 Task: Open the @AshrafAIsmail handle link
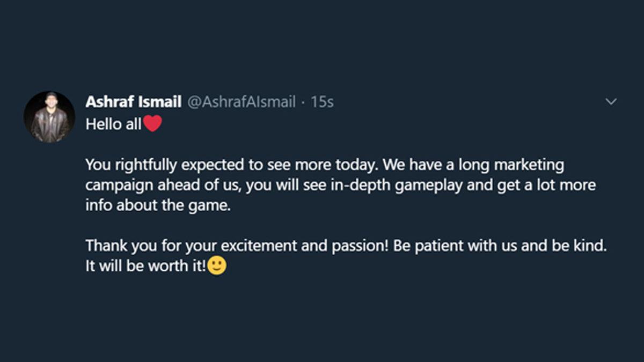coord(241,101)
